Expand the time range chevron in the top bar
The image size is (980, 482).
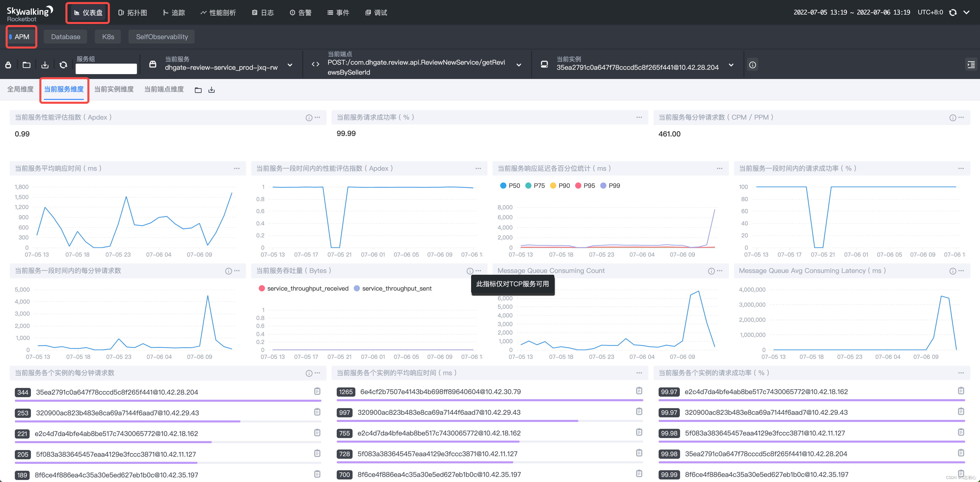pyautogui.click(x=966, y=13)
